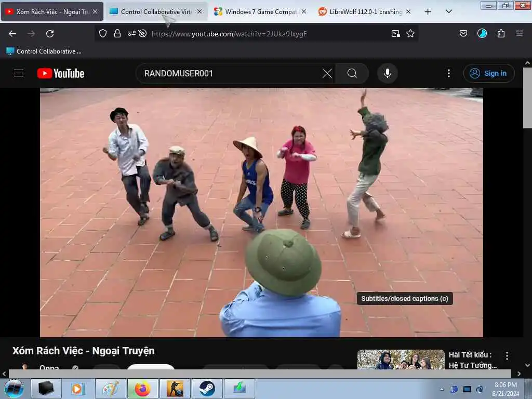532x399 pixels.
Task: Close the Control Collaborative tab
Action: tap(199, 11)
